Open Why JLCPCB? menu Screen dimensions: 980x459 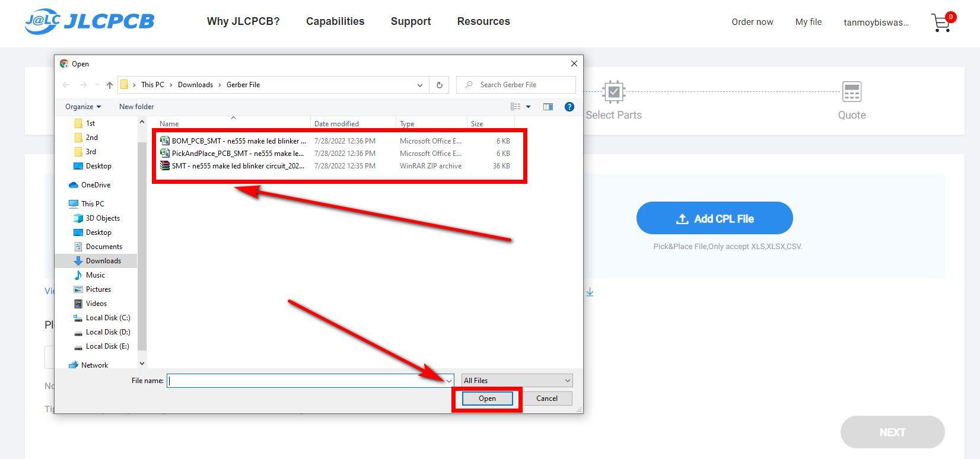243,21
